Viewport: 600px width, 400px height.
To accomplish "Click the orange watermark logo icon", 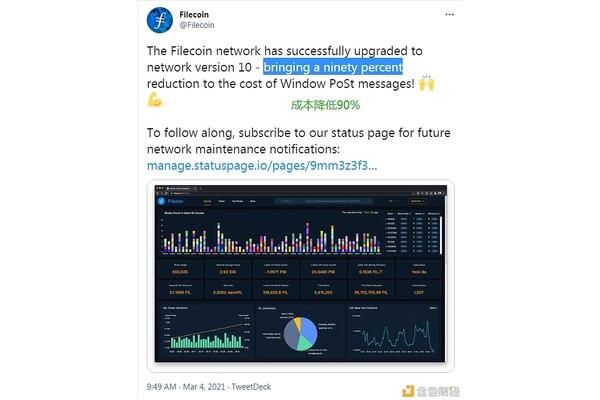I will click(408, 391).
